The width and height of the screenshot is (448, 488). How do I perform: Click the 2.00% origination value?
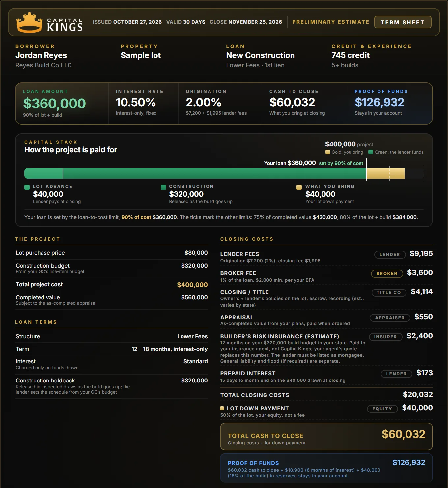click(204, 102)
